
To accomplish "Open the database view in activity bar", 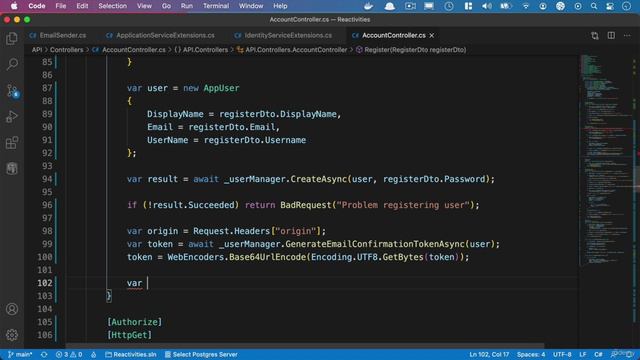I will (x=12, y=169).
